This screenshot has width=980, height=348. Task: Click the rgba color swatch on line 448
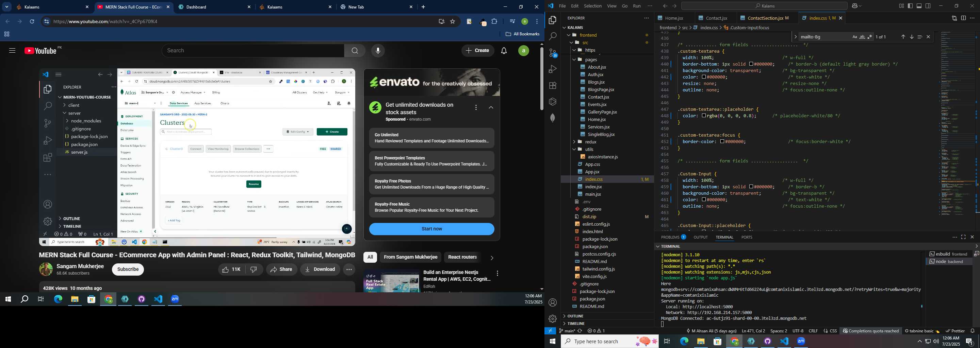click(704, 116)
